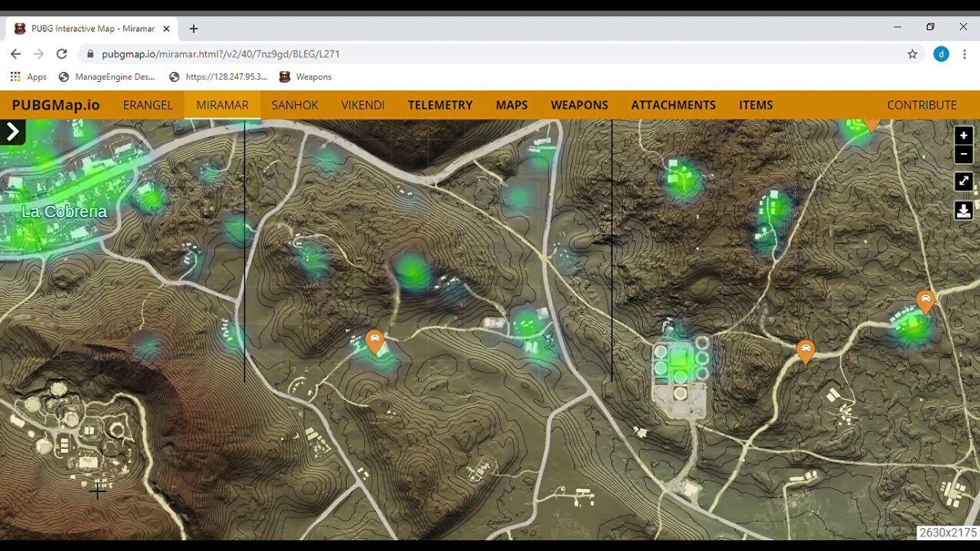
Task: Click the vehicle marker on the eastern road bend
Action: [805, 350]
